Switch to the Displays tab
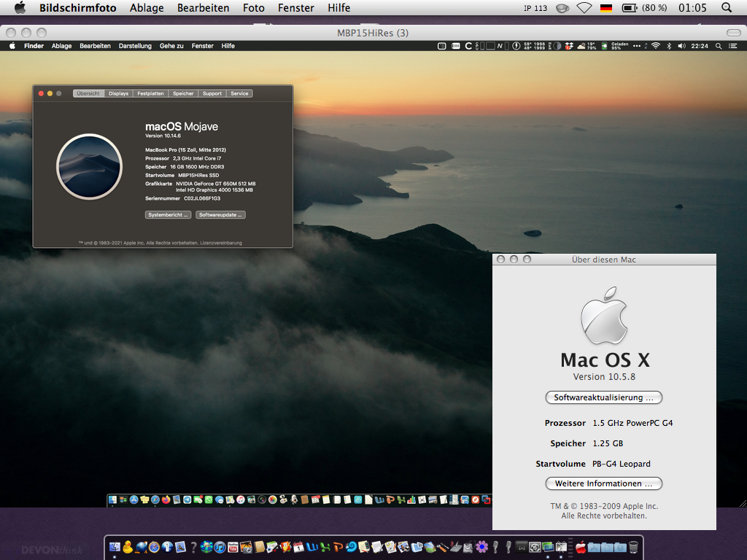 [119, 93]
